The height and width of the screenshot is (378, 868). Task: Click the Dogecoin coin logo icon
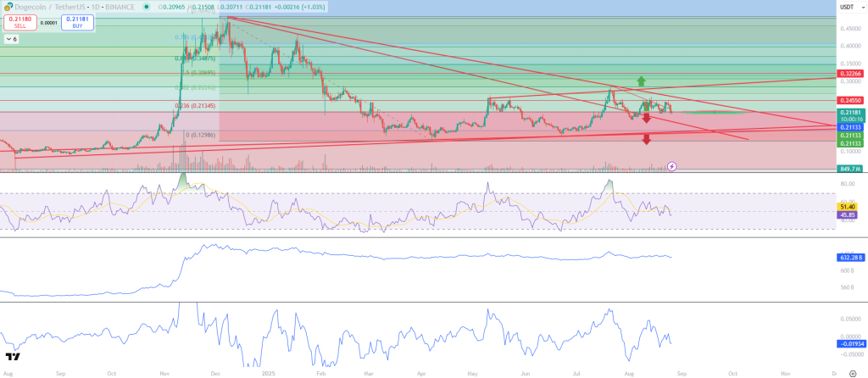pos(8,7)
